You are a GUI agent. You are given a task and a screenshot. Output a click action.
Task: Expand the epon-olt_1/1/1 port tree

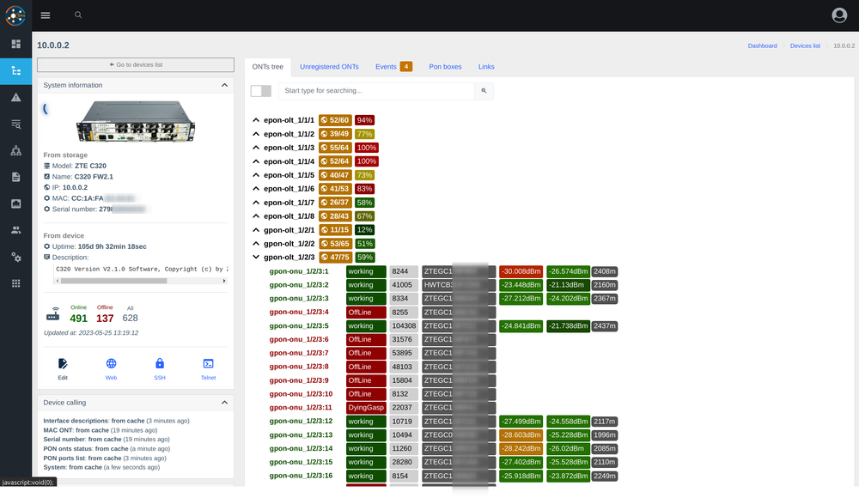(256, 120)
